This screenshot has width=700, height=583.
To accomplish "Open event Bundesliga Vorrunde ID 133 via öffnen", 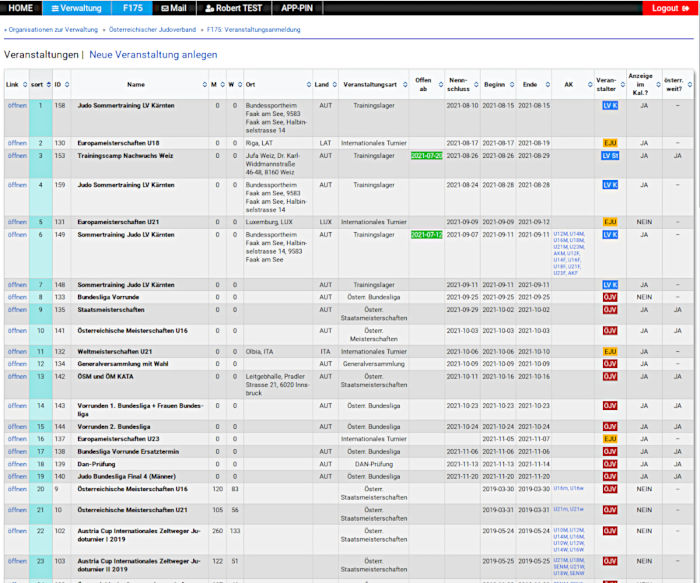I will point(17,297).
